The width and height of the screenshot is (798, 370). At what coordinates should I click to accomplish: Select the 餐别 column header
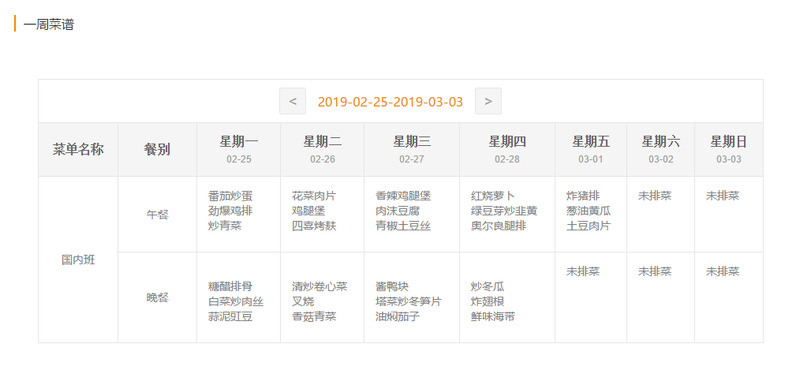tap(157, 150)
